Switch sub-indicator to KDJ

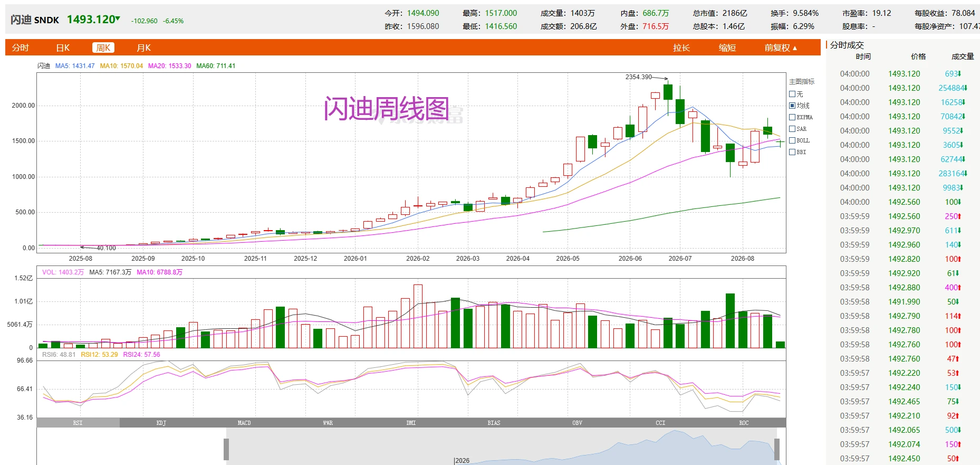[161, 423]
